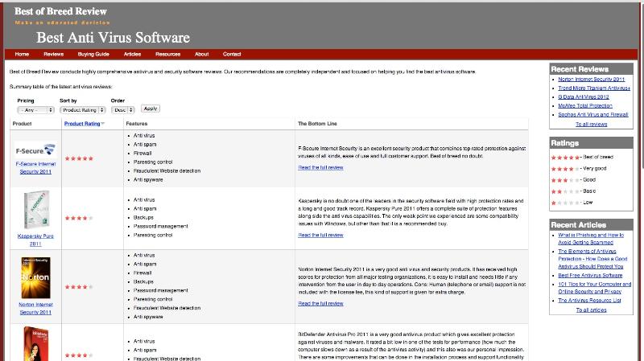Image resolution: width=644 pixels, height=361 pixels.
Task: Click the F-Secure product logo image
Action: 35,150
